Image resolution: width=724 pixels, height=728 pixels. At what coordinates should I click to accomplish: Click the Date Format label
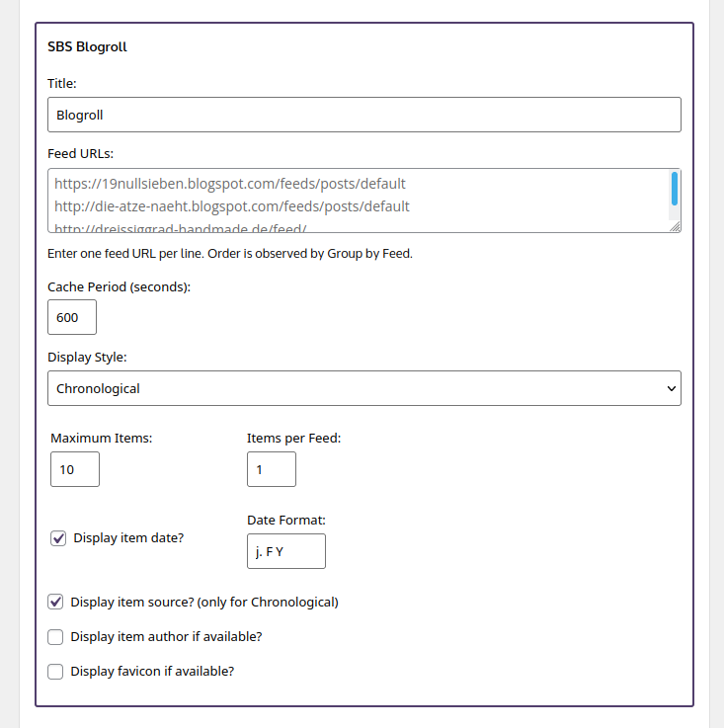pos(286,520)
